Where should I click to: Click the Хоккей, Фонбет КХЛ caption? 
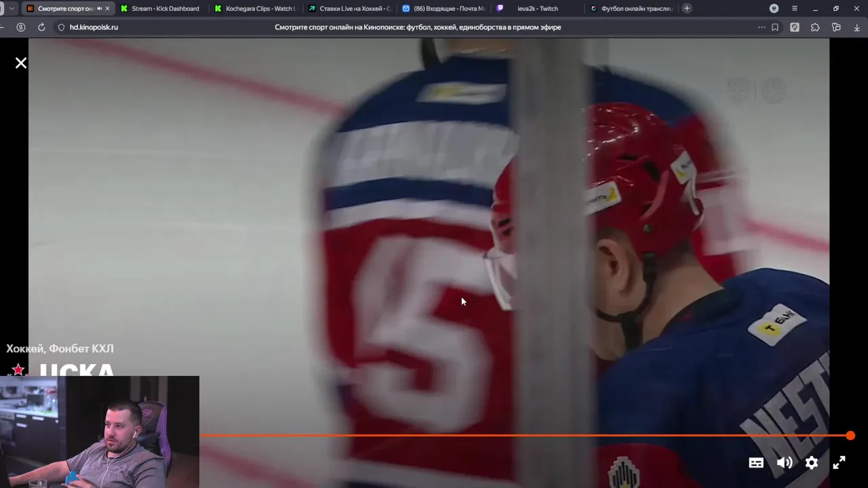[x=60, y=348]
